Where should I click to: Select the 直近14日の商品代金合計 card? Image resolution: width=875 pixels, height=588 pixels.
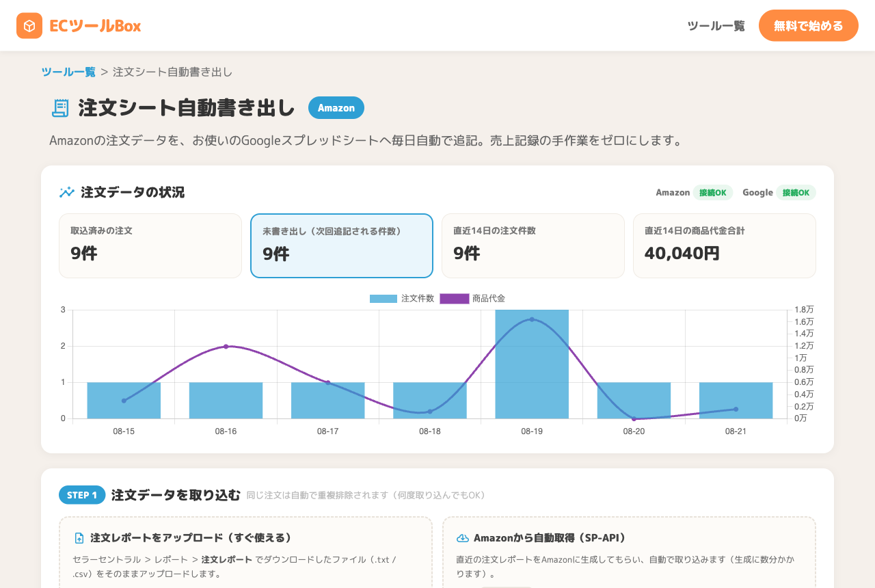(x=725, y=246)
